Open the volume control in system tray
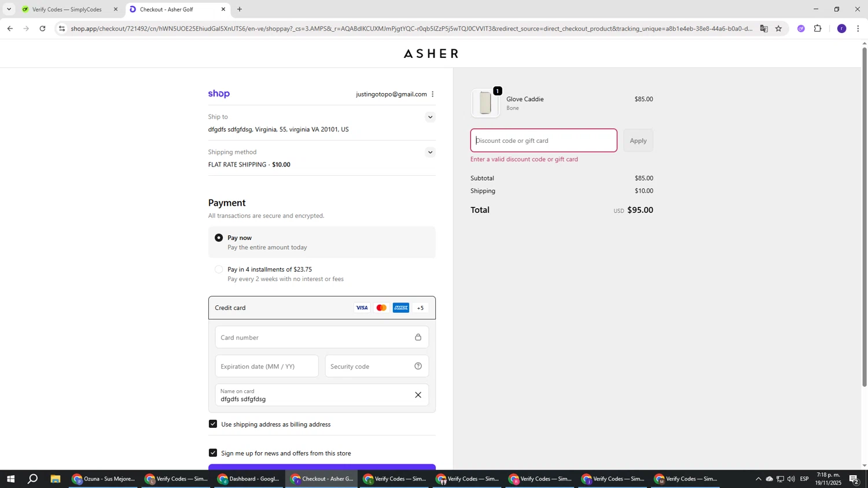The image size is (868, 488). (x=791, y=479)
